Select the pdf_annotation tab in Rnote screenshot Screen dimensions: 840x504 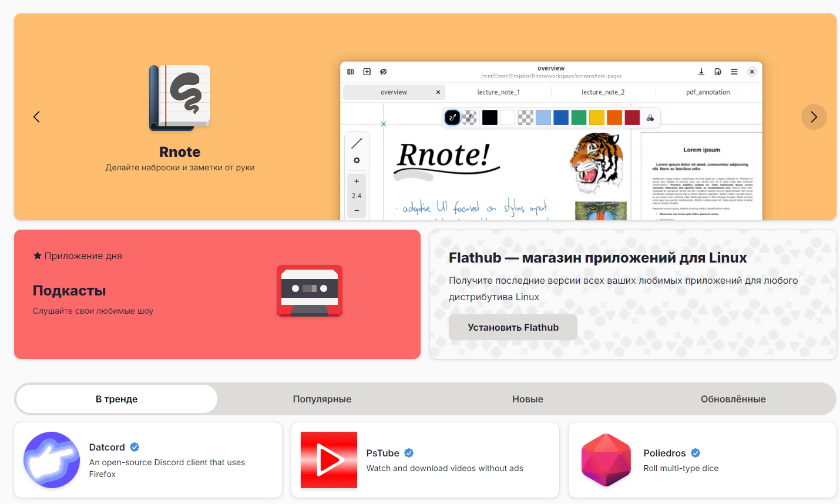coord(708,92)
